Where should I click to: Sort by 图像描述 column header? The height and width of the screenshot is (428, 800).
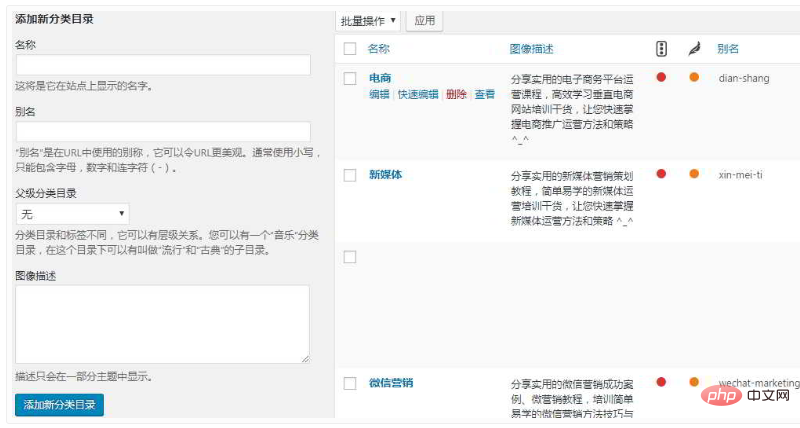click(531, 49)
